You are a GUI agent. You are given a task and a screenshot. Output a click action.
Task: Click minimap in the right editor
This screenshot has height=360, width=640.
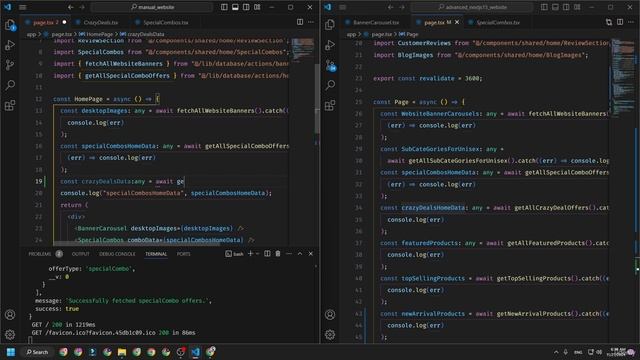623,78
